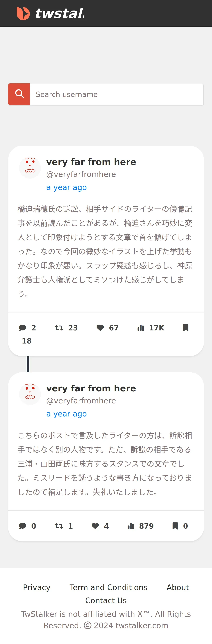212x644 pixels.
Task: Click the heart icon with 4 likes
Action: tap(95, 526)
